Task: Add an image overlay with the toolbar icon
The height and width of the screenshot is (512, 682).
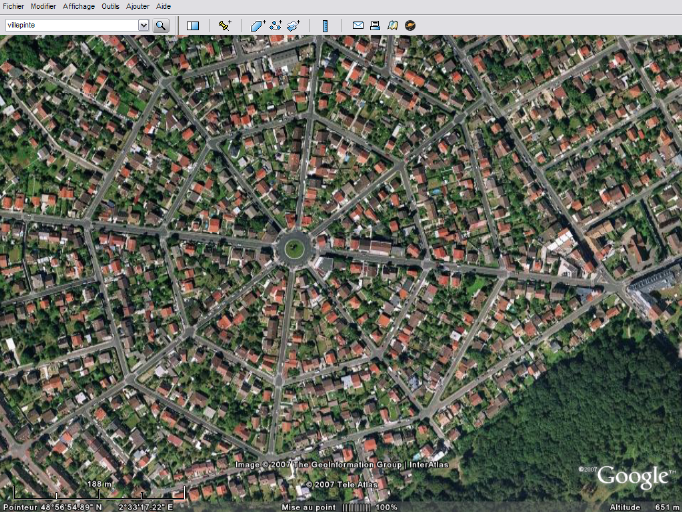Action: [x=293, y=26]
